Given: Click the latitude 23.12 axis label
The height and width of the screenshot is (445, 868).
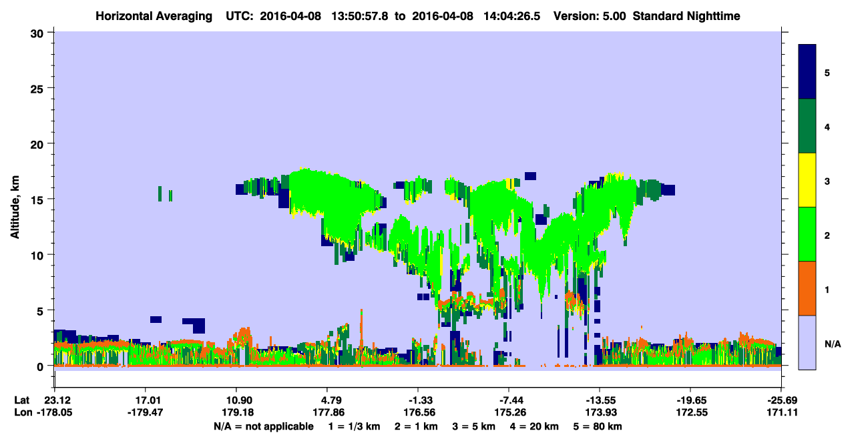Looking at the screenshot, I should [55, 400].
